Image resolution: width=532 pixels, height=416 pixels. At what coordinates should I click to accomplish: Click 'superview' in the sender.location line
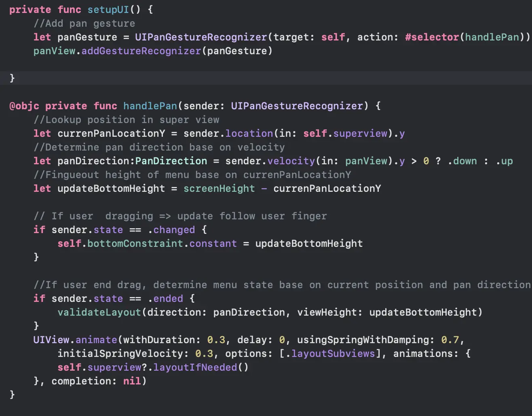tap(360, 134)
